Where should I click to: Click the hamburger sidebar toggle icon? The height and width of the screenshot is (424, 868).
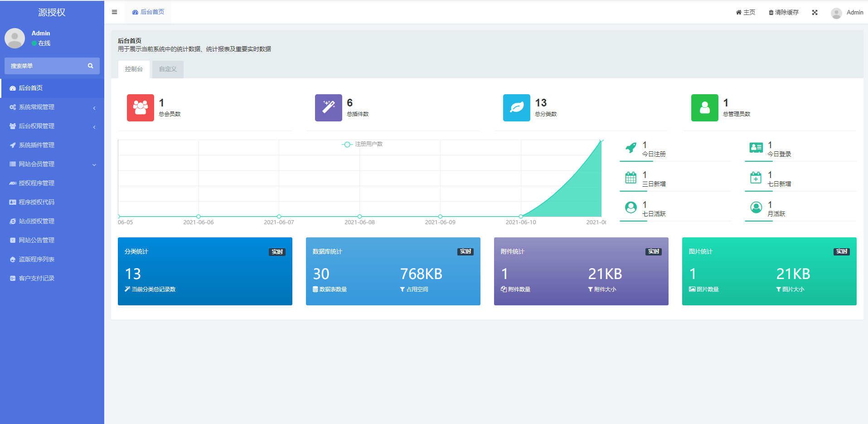(x=114, y=12)
